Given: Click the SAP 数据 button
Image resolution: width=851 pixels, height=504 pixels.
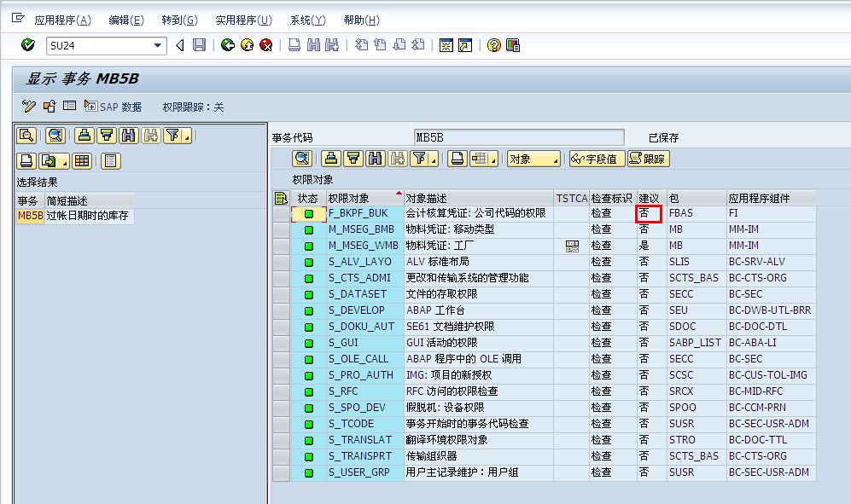Looking at the screenshot, I should click(x=113, y=107).
